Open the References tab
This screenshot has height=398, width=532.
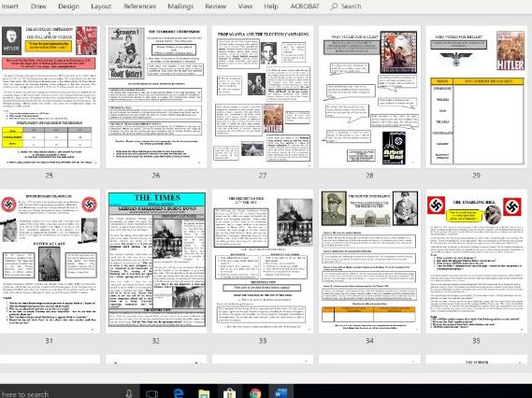(140, 7)
